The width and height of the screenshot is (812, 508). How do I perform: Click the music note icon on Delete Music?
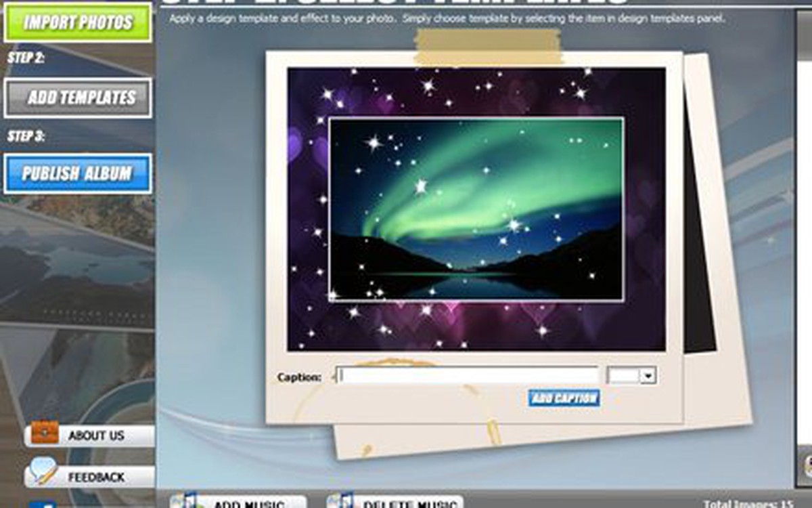pos(340,501)
